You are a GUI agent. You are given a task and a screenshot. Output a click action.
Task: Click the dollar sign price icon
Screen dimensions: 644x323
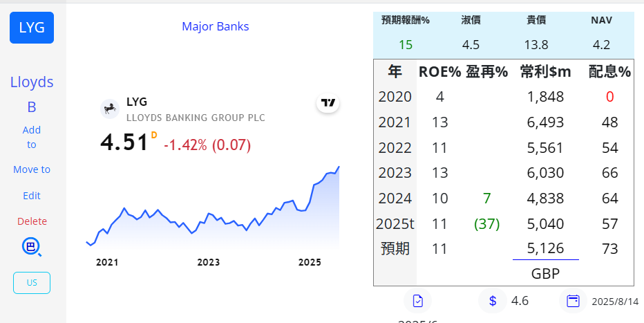pyautogui.click(x=493, y=302)
